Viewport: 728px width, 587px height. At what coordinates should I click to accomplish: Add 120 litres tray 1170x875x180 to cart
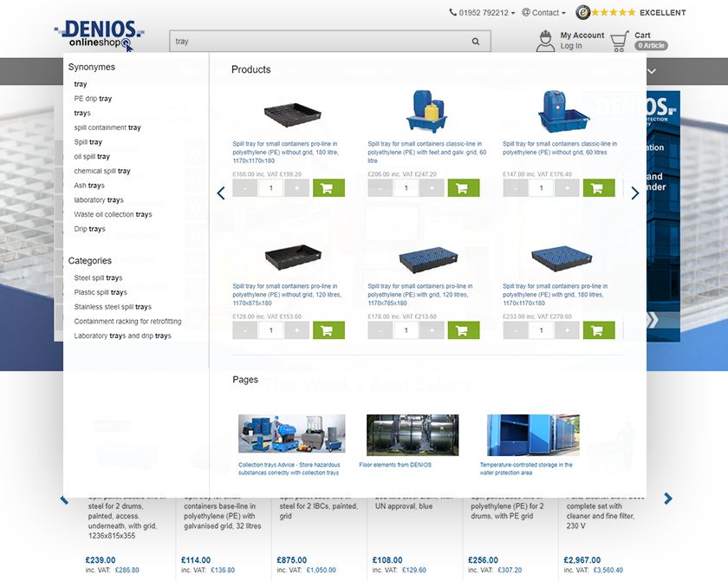[x=328, y=330]
